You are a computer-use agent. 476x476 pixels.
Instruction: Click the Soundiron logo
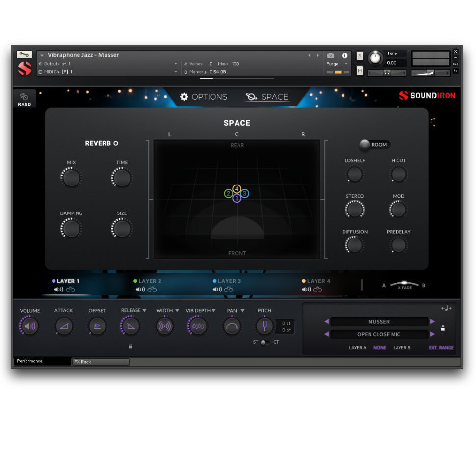click(x=427, y=96)
